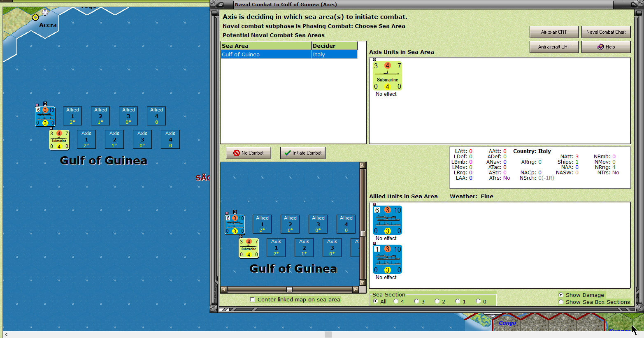Select the Gulf of Guinea row in the sea area list
The height and width of the screenshot is (338, 644).
(289, 54)
